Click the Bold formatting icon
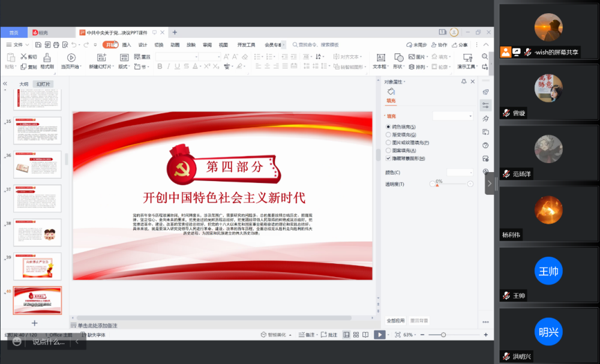Viewport: 600px width, 364px height. pos(160,67)
